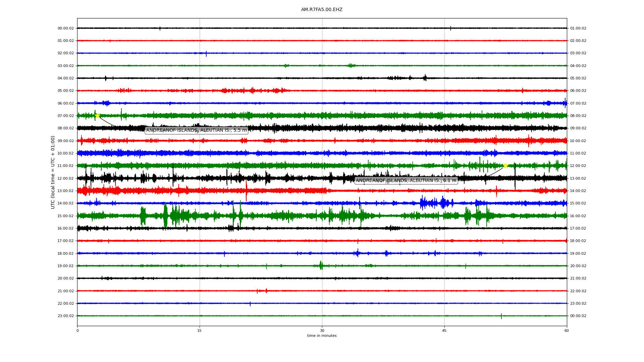644x362 pixels.
Task: Select the Andreanof Islands 6.1 m annotation label
Action: pyautogui.click(x=406, y=181)
